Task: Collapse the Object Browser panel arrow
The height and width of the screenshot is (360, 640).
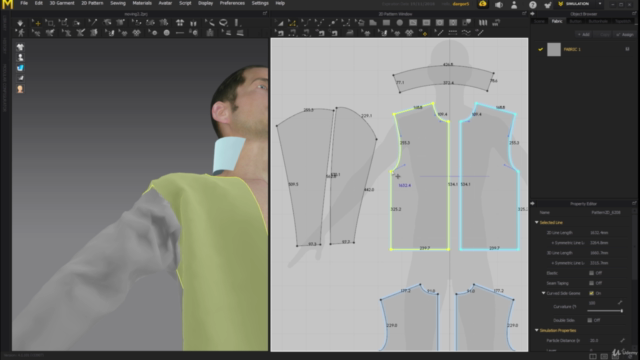Action: click(533, 14)
